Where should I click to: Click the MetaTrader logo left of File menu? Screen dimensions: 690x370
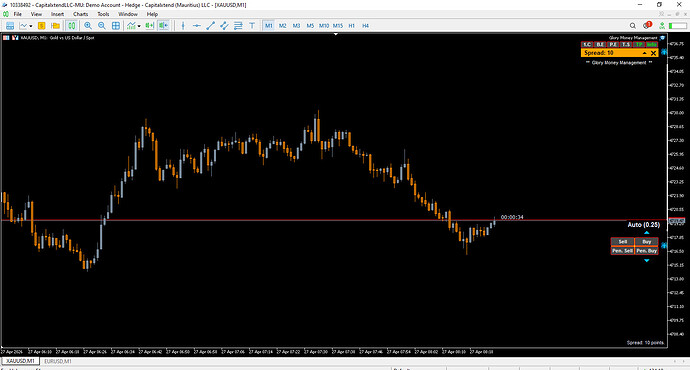[x=6, y=14]
